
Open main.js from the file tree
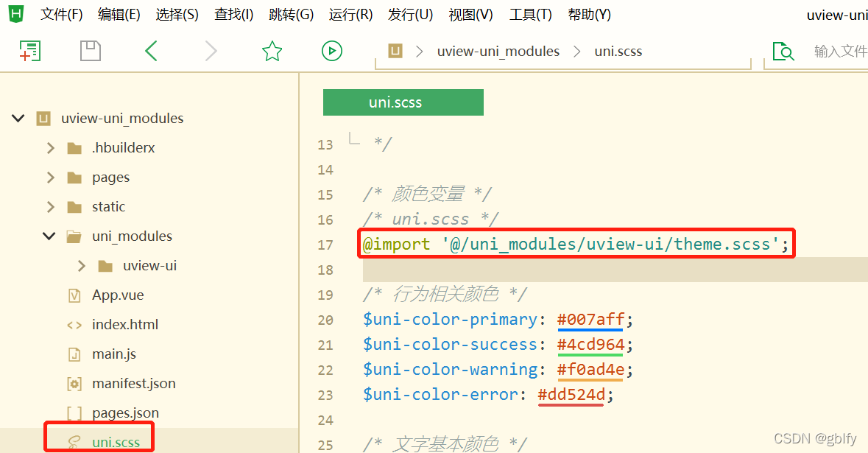pyautogui.click(x=114, y=354)
